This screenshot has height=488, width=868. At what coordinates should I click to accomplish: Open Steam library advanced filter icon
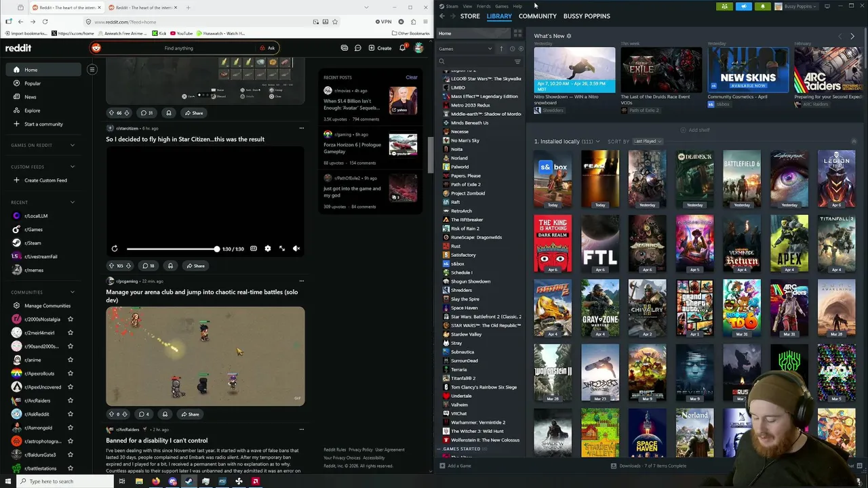tap(517, 62)
